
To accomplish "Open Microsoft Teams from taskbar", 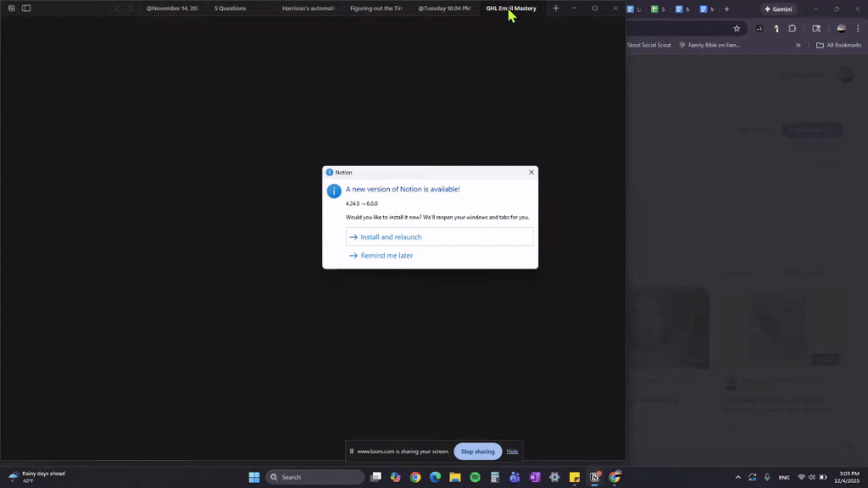I will [x=515, y=477].
